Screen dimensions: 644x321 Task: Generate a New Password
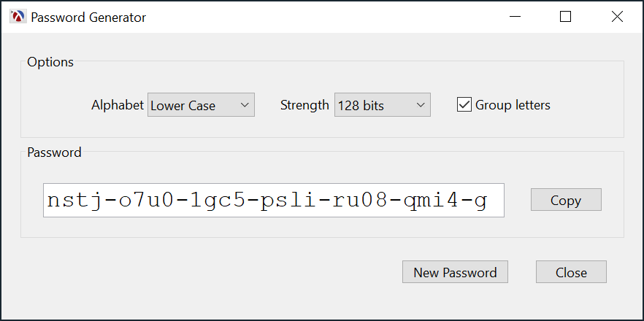pyautogui.click(x=455, y=272)
